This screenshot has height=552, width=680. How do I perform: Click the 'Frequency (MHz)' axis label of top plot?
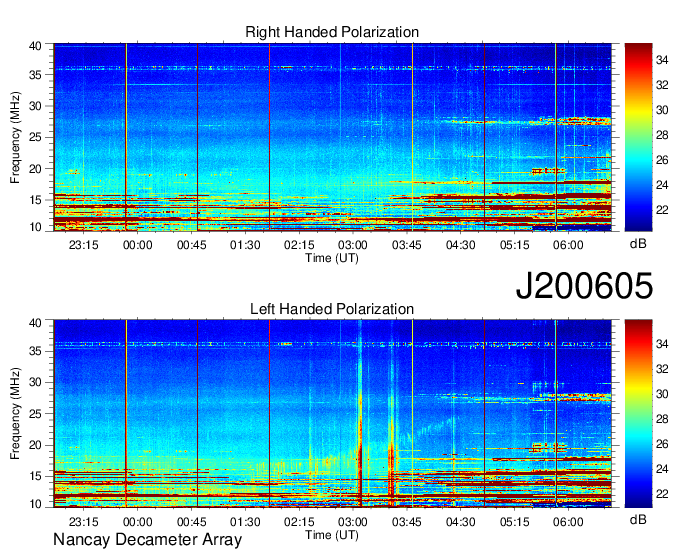15,137
